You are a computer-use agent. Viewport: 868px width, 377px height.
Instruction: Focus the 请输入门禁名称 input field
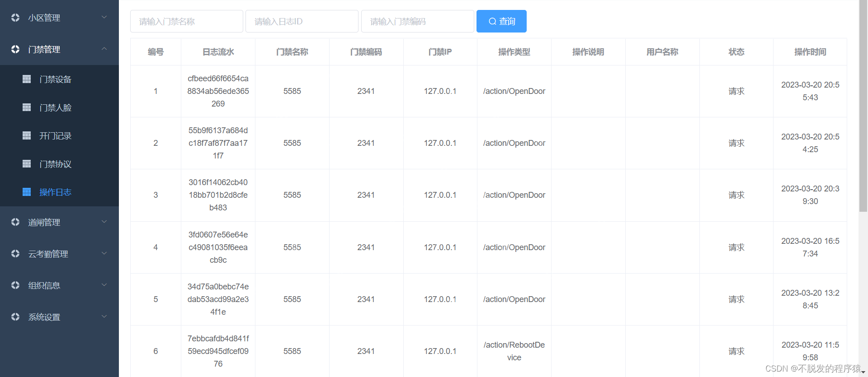(x=186, y=21)
